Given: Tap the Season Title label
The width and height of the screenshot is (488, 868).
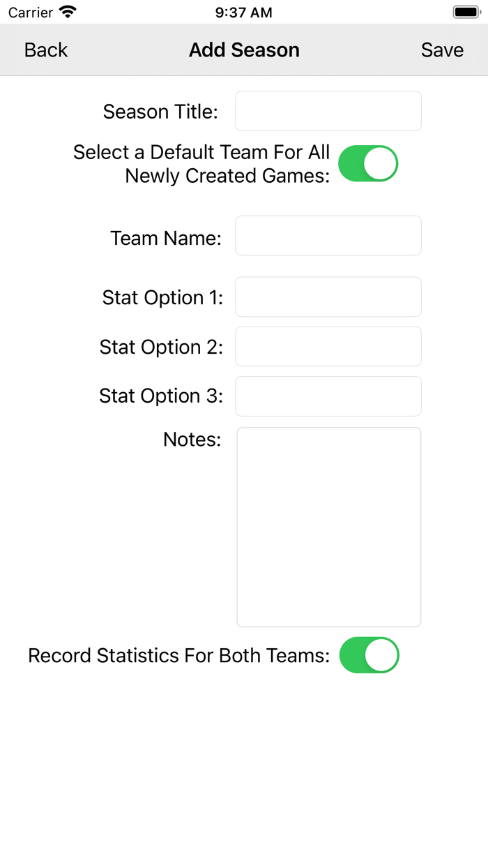Looking at the screenshot, I should pyautogui.click(x=160, y=110).
